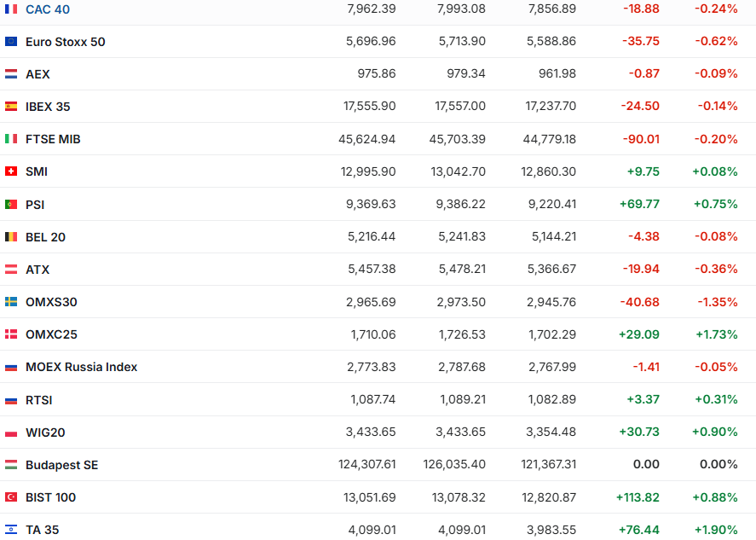Screen dimensions: 756x540
Task: Click the Spain flag next to IBEX 35
Action: [x=11, y=107]
